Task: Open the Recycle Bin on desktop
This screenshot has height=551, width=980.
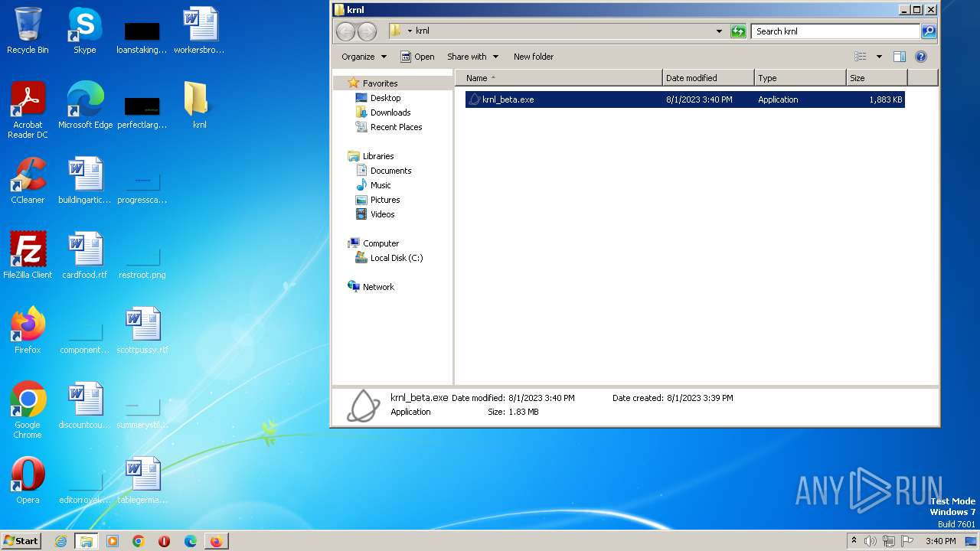Action: pos(28,31)
